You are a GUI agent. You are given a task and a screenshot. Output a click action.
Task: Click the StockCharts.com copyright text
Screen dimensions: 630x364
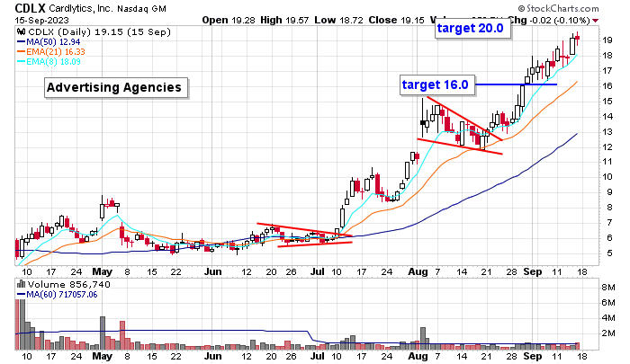(559, 8)
